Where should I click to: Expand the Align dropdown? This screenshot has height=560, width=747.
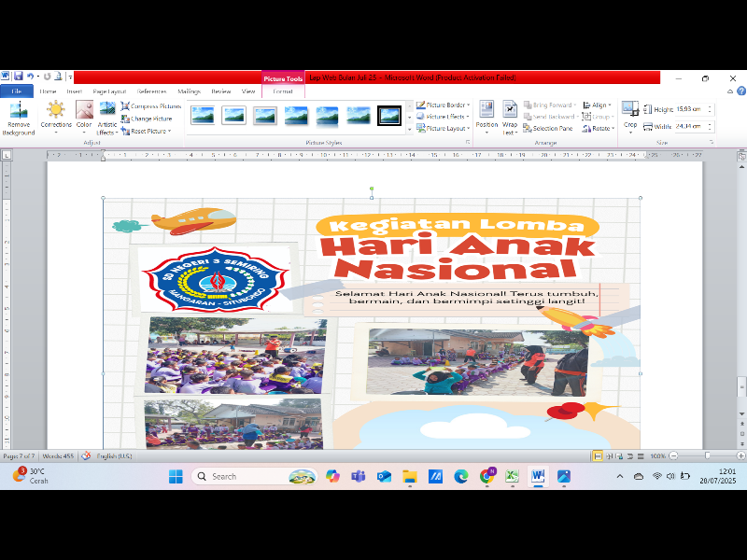tap(599, 105)
